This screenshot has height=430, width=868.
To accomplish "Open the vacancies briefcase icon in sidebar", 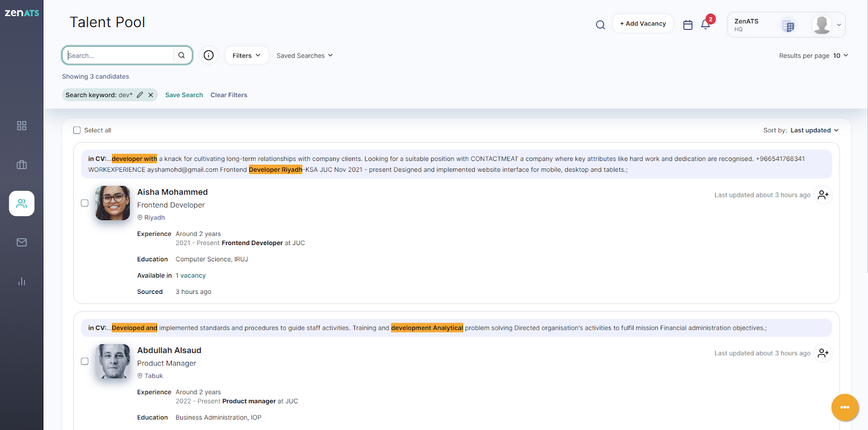I will pyautogui.click(x=22, y=165).
